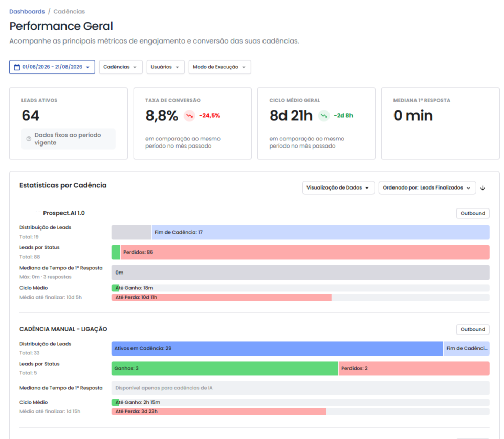Click the calendar icon in the date filter
The height and width of the screenshot is (439, 504).
[x=17, y=67]
